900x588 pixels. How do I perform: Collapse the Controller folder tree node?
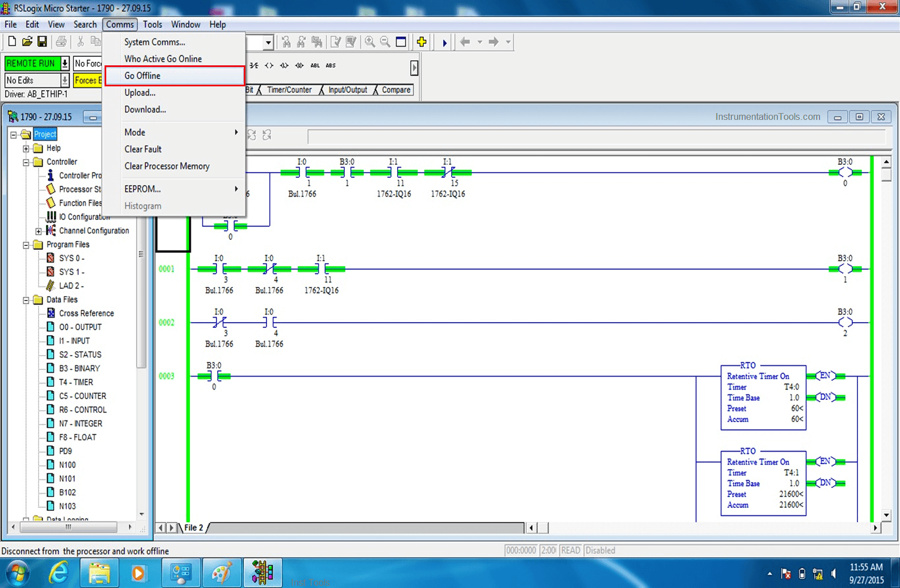click(26, 162)
